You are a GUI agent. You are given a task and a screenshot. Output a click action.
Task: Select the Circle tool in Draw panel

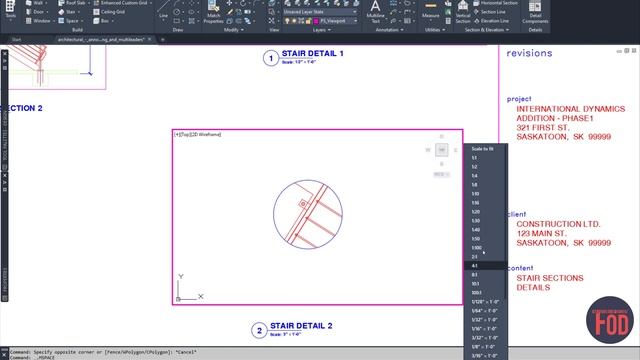177,12
